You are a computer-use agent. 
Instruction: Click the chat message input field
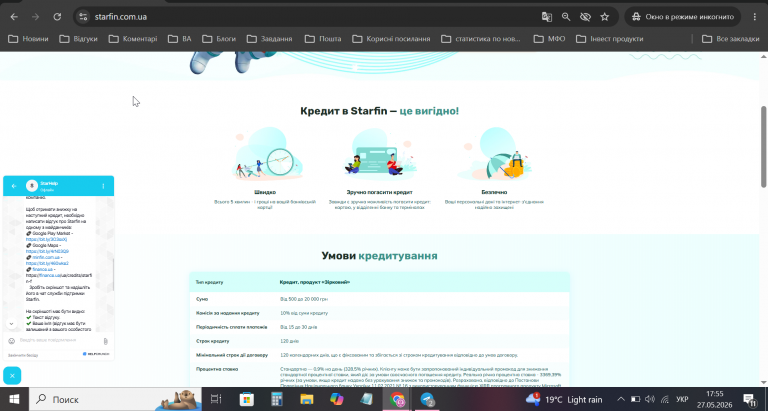59,340
